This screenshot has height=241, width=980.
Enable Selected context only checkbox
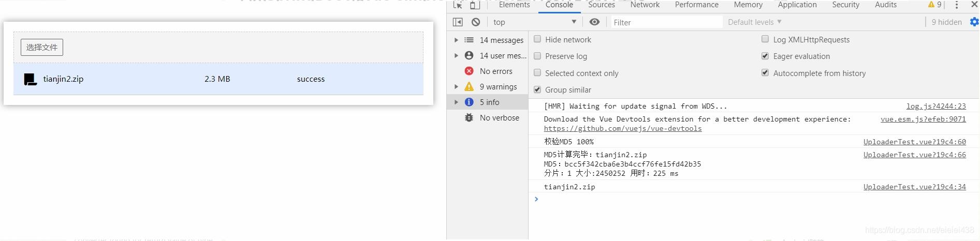[537, 73]
